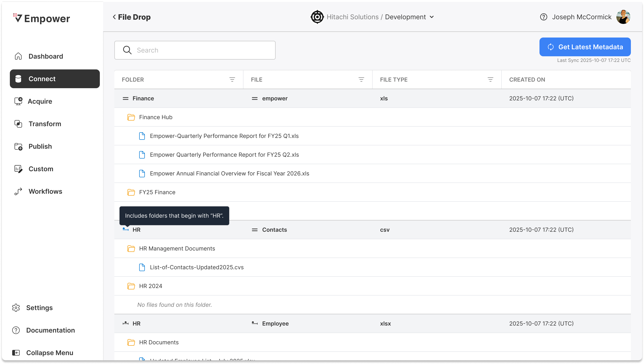Click the FY25 Finance folder icon
Screen dimensions: 644x364
click(x=131, y=192)
